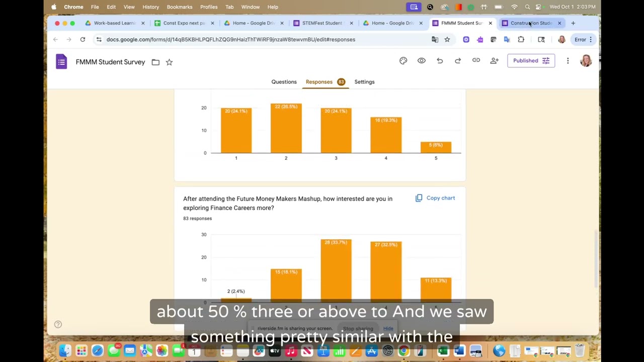Bookmark this page with the star icon
The image size is (644, 362).
(x=447, y=40)
